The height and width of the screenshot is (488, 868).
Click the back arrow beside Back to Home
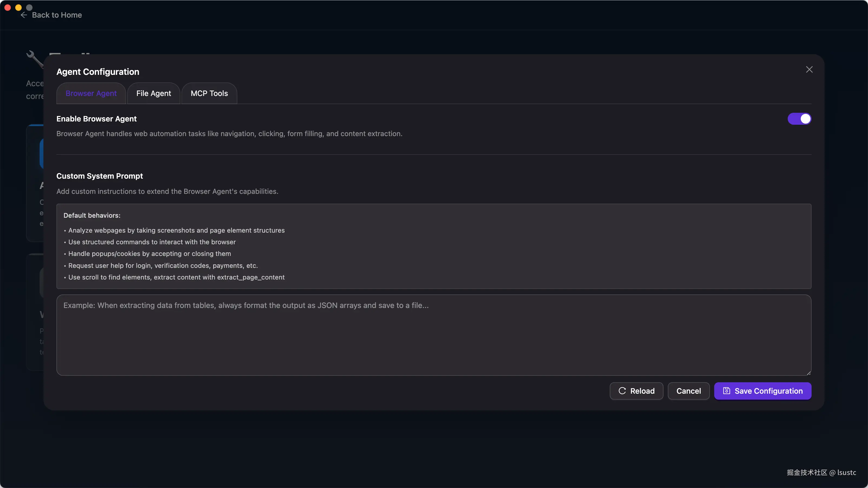coord(23,15)
